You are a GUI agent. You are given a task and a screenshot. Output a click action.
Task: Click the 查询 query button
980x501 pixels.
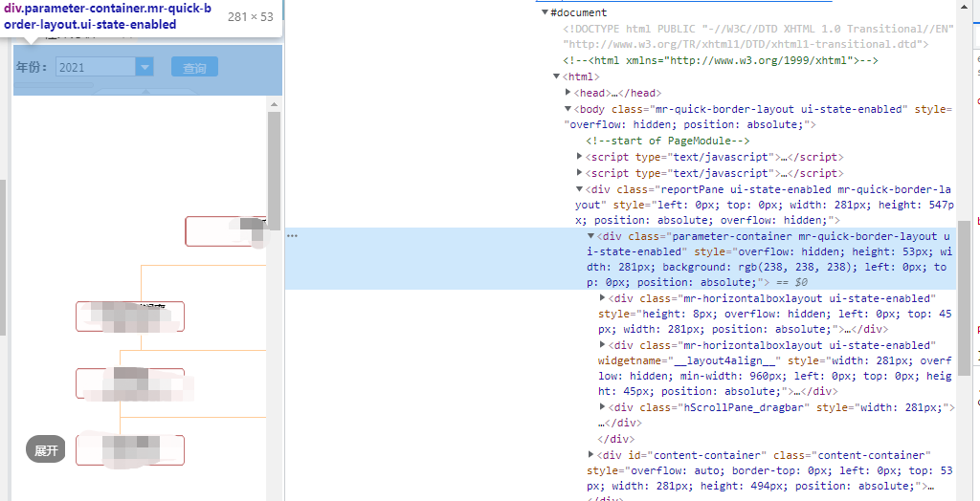coord(194,67)
